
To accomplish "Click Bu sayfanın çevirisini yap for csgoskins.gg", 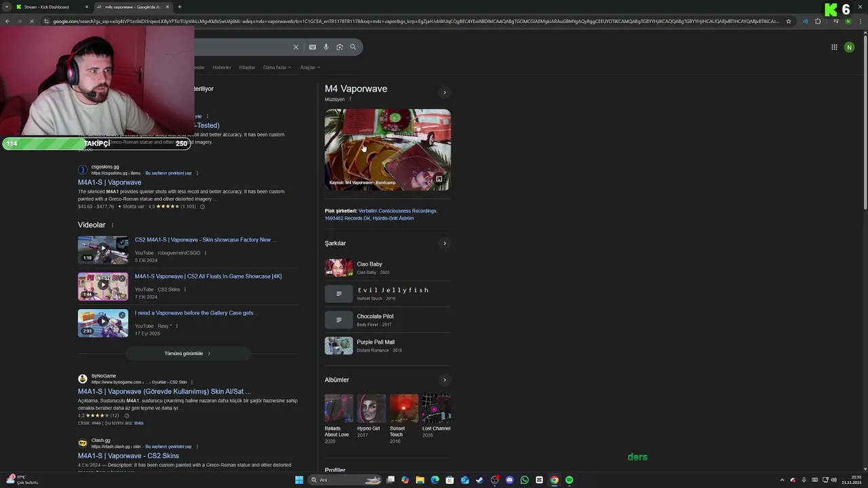I will 168,173.
